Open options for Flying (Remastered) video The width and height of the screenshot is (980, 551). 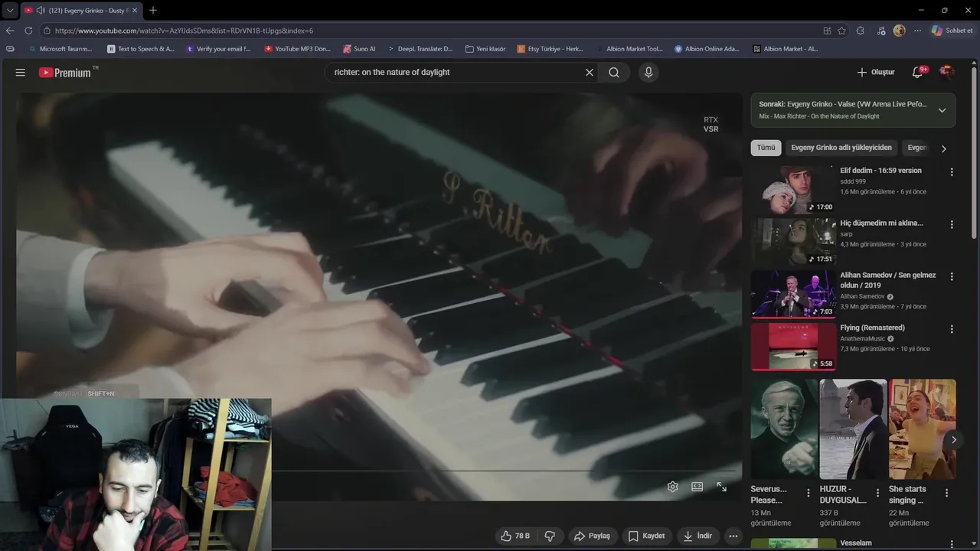coord(952,329)
